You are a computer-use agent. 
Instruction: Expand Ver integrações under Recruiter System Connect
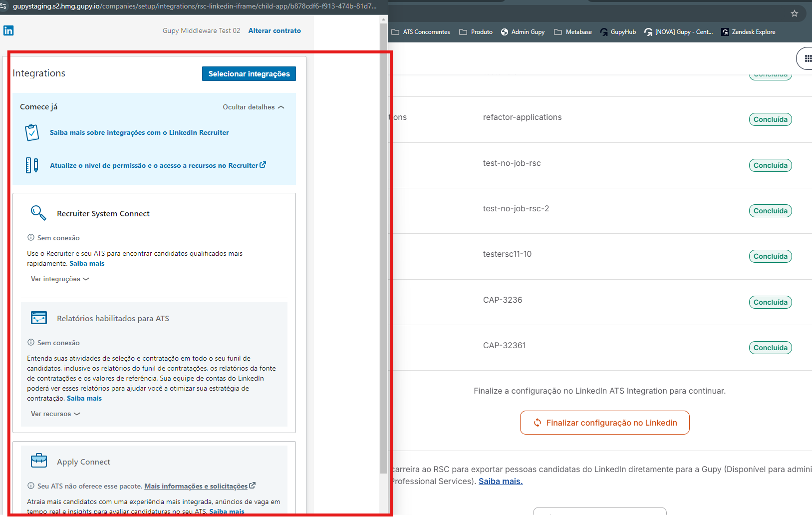click(60, 279)
